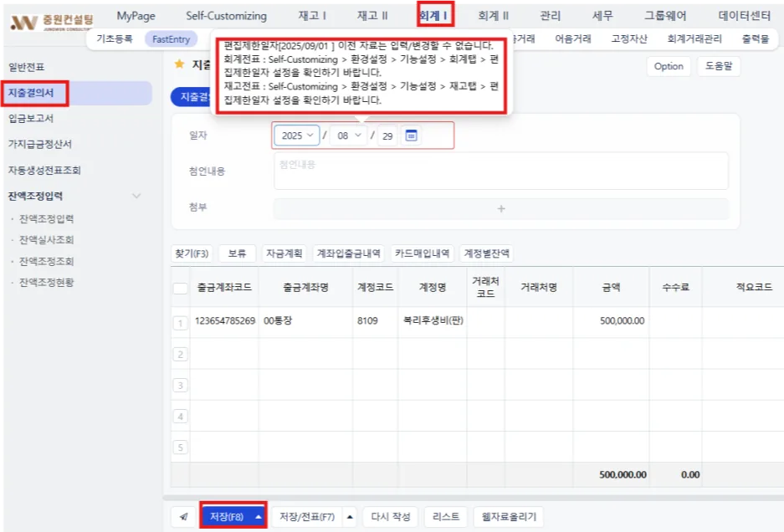The image size is (784, 532).
Task: Click the Option button
Action: 669,66
